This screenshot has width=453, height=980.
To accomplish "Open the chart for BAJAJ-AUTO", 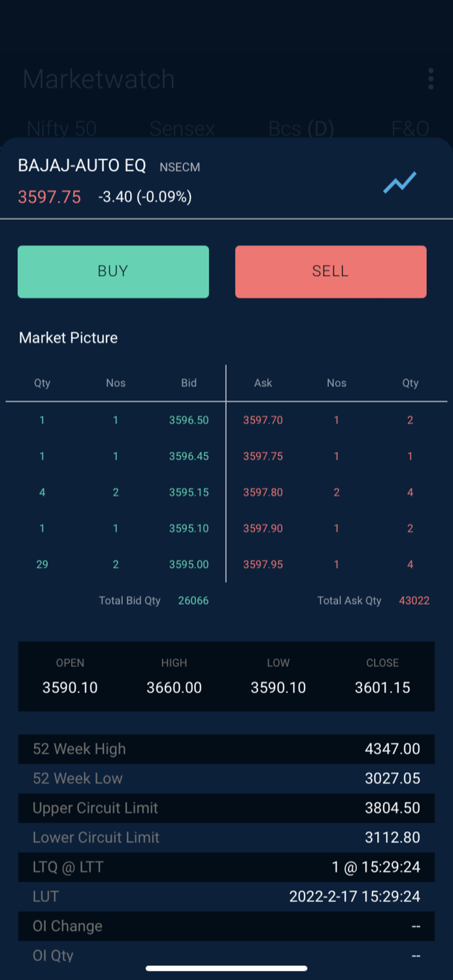I will coord(399,184).
